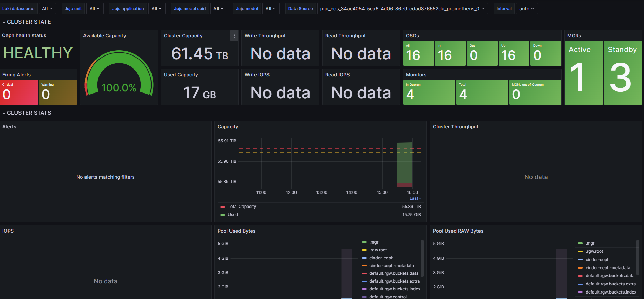Open the Juju application dropdown

coord(156,9)
